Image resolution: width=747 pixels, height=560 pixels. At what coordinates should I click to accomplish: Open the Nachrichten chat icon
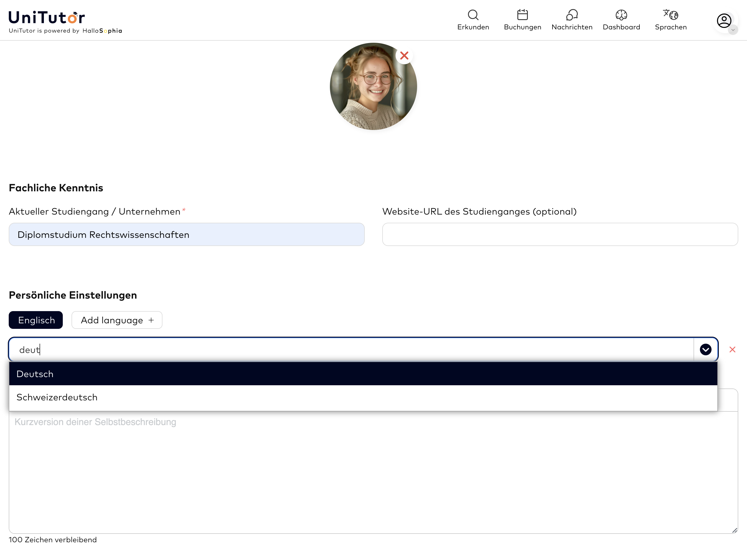click(572, 15)
